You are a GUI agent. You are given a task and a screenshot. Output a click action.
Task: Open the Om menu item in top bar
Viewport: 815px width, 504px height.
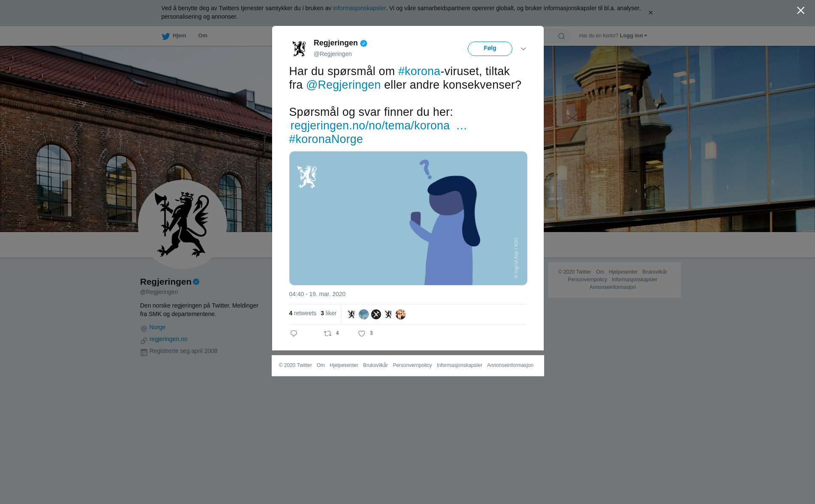click(203, 36)
